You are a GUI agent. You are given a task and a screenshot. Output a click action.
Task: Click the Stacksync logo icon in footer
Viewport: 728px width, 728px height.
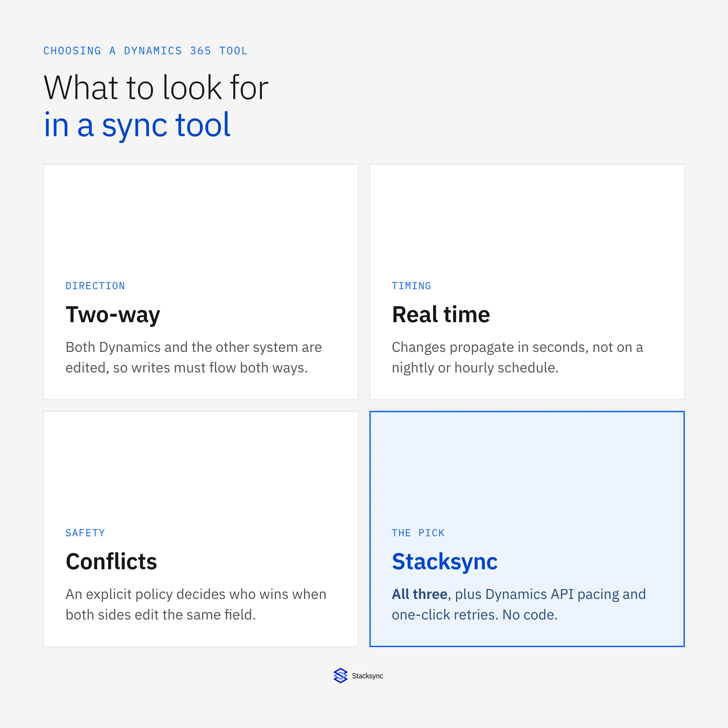tap(340, 676)
